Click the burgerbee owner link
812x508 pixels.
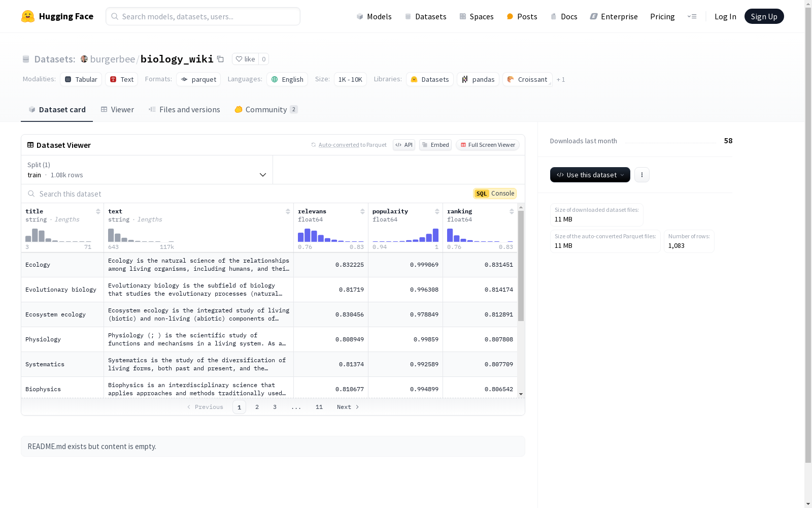click(x=112, y=59)
